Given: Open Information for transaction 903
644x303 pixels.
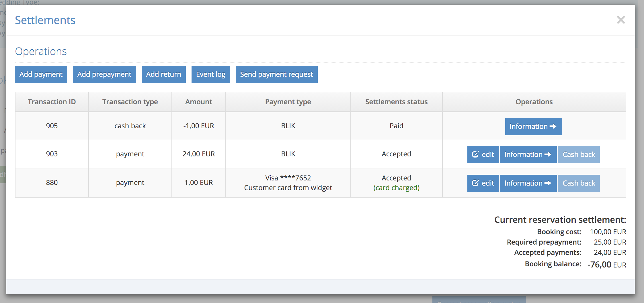Looking at the screenshot, I should [x=528, y=155].
